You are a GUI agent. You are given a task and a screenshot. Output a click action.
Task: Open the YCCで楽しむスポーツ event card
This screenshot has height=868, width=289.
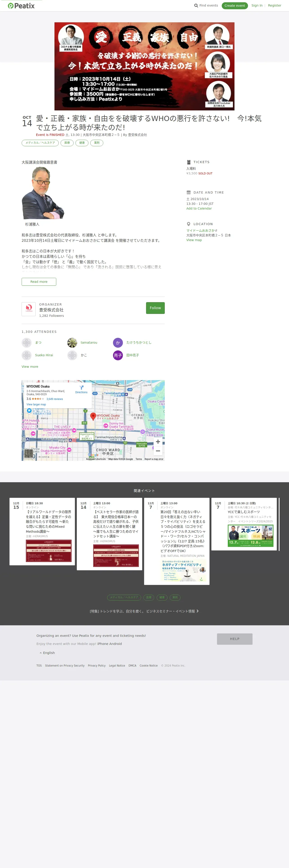244,524
